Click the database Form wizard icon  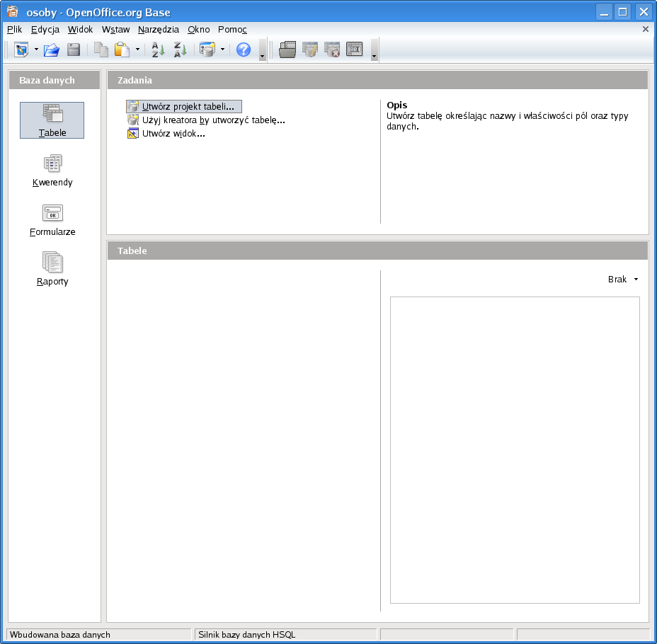207,50
